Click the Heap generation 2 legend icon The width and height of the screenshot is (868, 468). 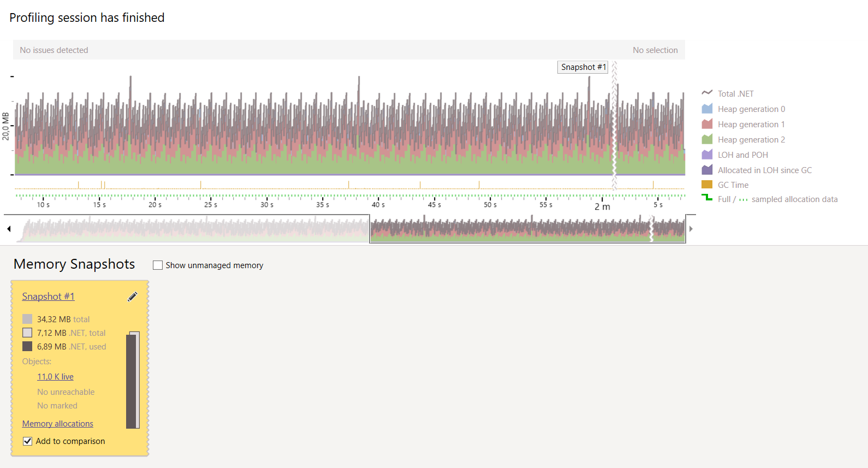click(707, 139)
